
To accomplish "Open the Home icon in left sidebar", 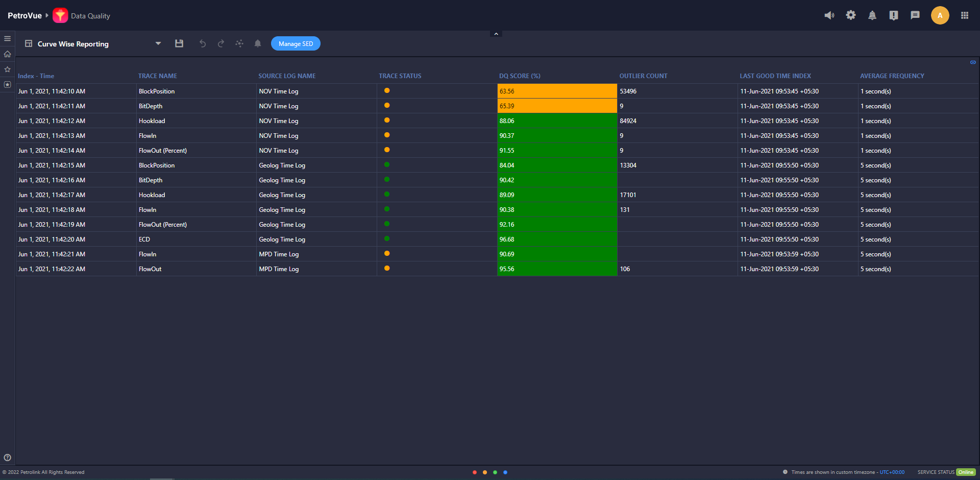I will click(x=7, y=54).
